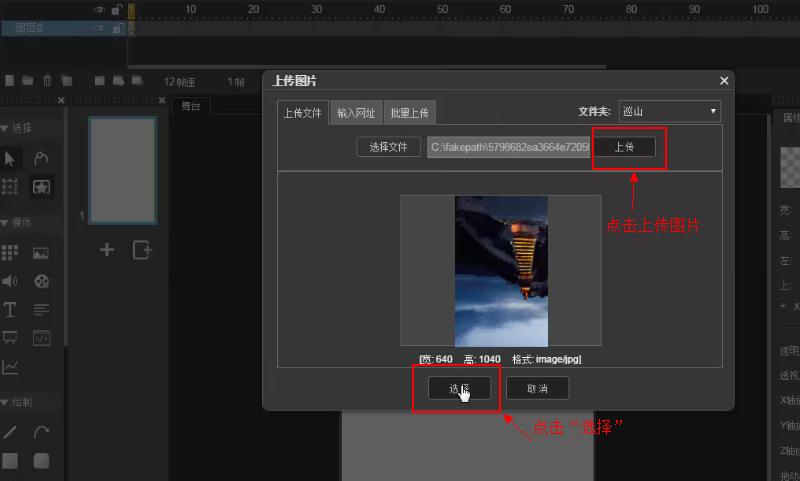Select the Text (T) tool
This screenshot has height=481, width=800.
[x=10, y=310]
